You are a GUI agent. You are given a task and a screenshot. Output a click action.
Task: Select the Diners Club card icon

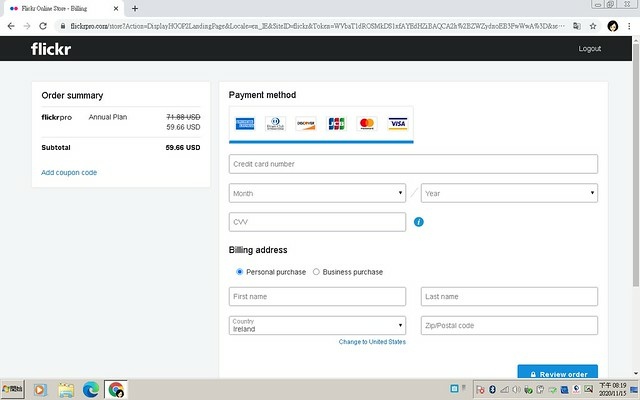click(276, 124)
